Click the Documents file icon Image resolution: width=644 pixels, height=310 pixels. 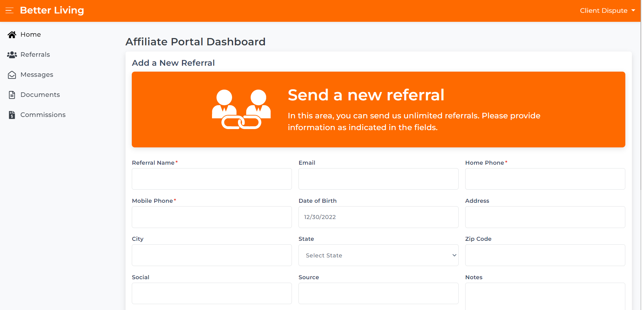click(12, 95)
